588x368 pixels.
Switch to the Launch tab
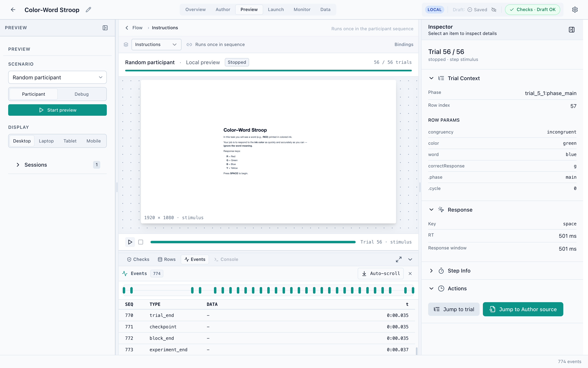276,9
